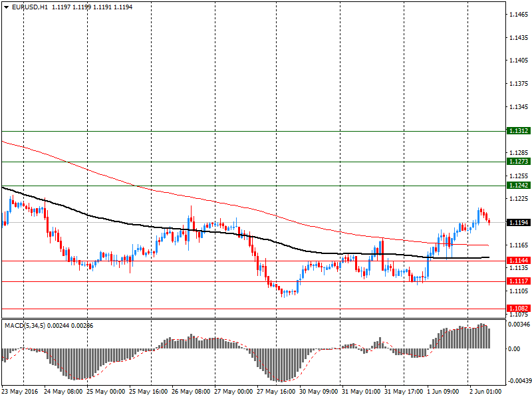Click the 25 May 00:00 time label

[106, 392]
